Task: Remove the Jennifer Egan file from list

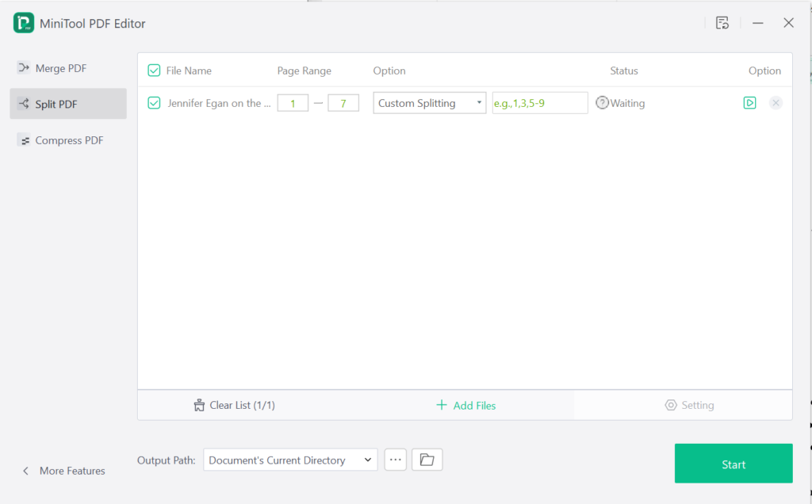Action: pos(776,102)
